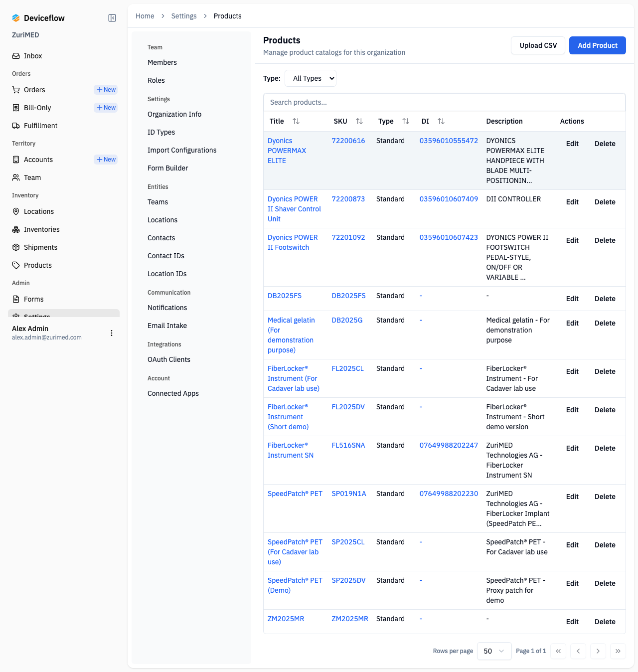Click the Team people icon

[16, 177]
